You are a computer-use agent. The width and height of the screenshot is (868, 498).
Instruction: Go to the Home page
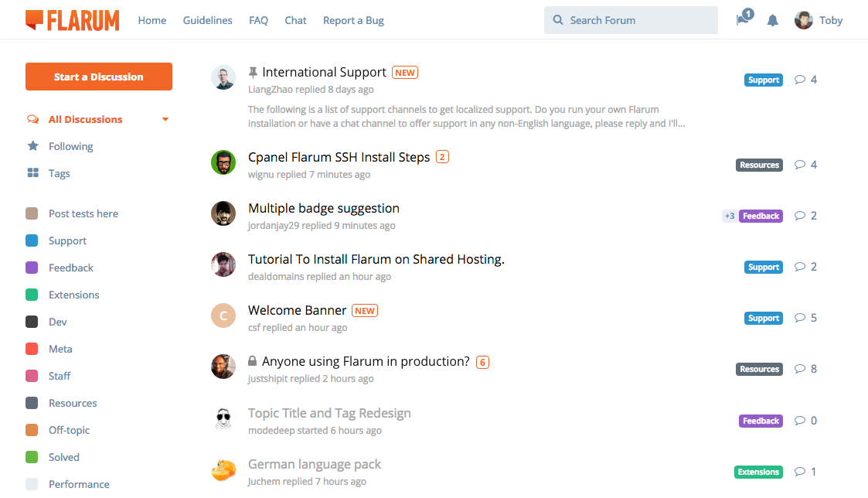click(152, 21)
